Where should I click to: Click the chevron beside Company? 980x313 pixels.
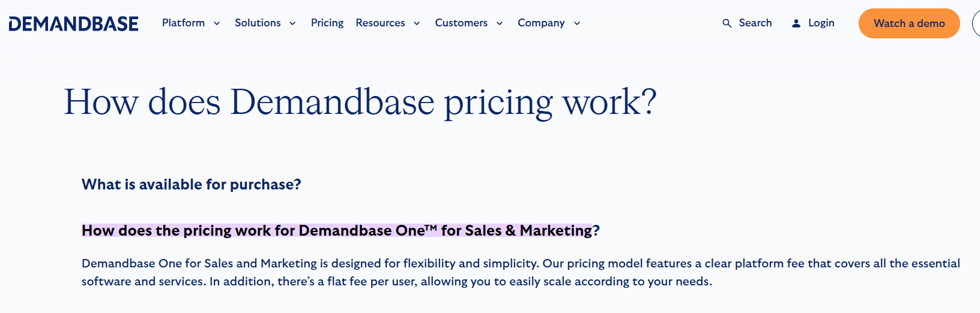click(577, 23)
